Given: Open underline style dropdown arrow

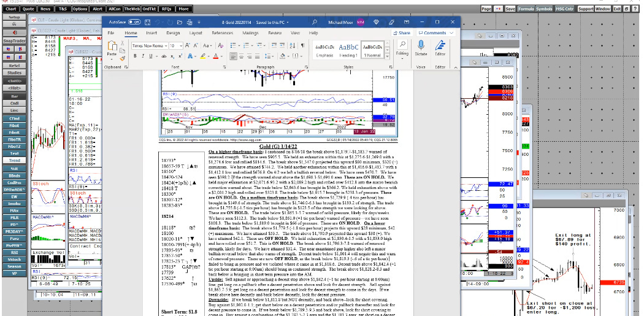Looking at the screenshot, I should click(156, 56).
